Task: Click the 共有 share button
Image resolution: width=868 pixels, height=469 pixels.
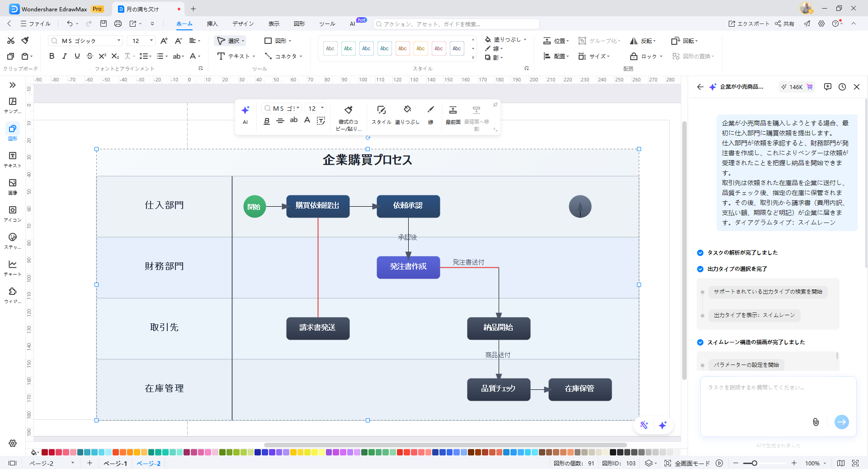Action: coord(785,24)
